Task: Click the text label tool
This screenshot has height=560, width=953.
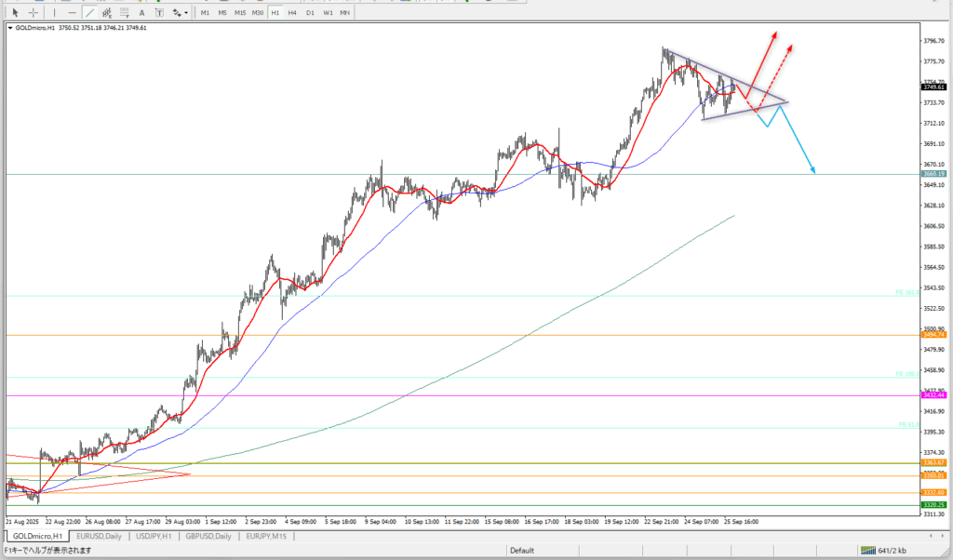Action: click(160, 12)
